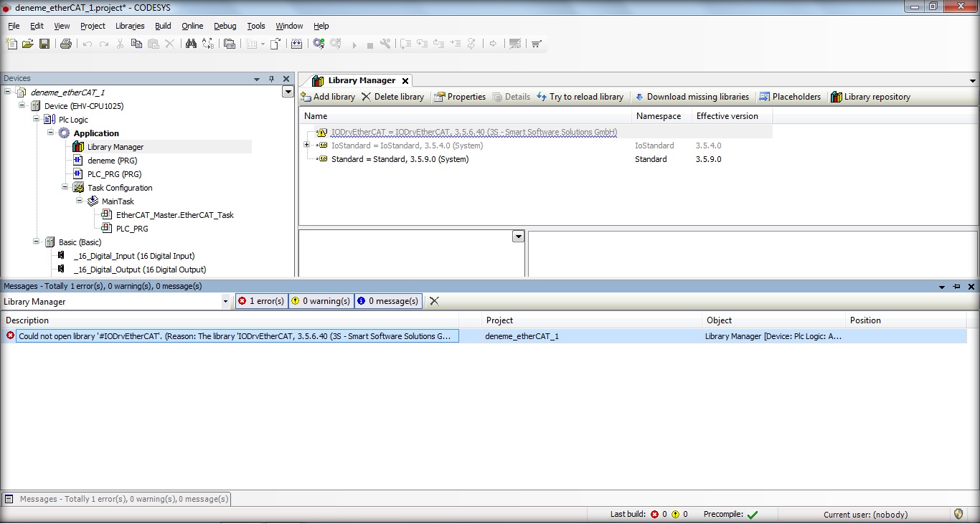980x524 pixels.
Task: Expand the IoStandard library entry
Action: tap(307, 146)
